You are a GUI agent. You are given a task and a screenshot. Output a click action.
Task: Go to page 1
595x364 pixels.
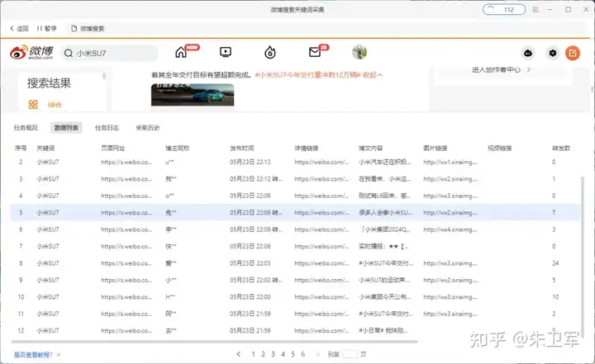[x=253, y=354]
